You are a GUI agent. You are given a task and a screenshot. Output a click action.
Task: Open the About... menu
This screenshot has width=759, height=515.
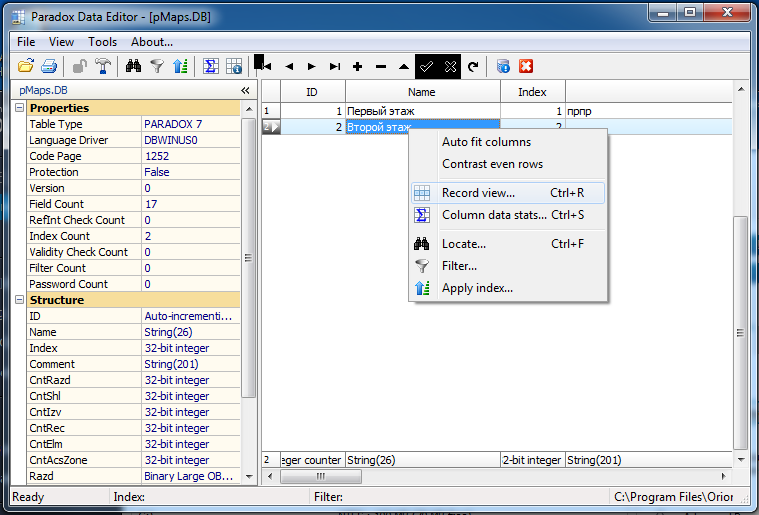tap(152, 42)
